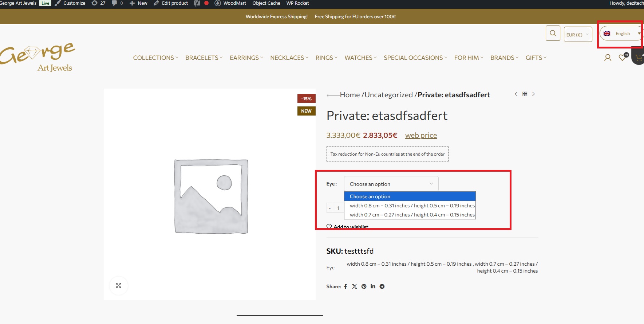Open the EUR currency dropdown
Viewport: 644px width, 324px height.
[x=578, y=35]
